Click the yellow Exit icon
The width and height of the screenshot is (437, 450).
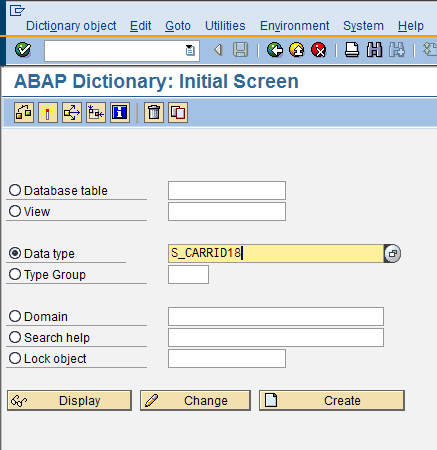click(297, 50)
